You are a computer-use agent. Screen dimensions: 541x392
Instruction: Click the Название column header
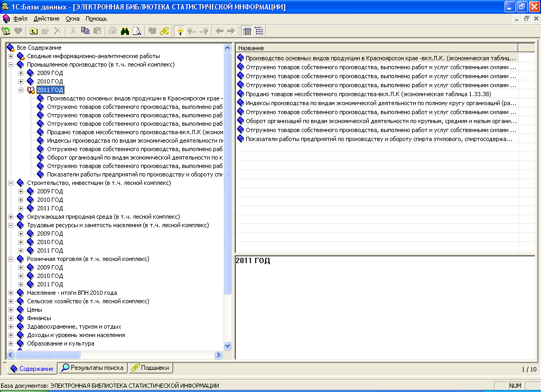377,48
